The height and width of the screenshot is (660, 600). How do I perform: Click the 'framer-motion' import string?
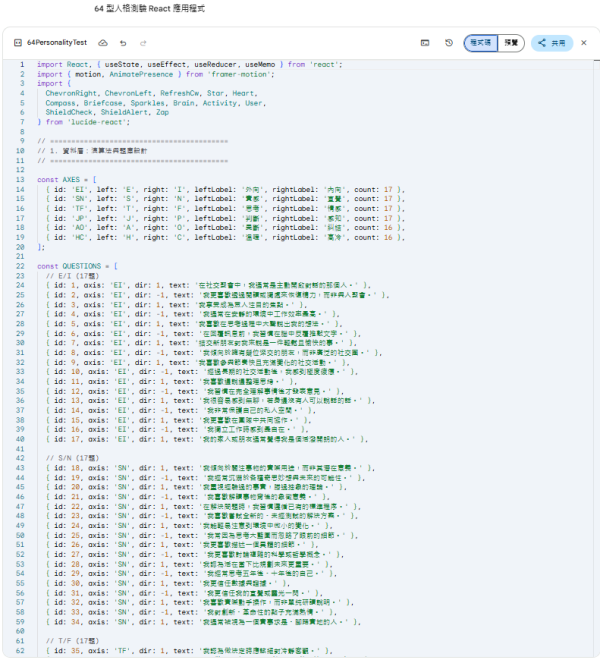point(212,74)
